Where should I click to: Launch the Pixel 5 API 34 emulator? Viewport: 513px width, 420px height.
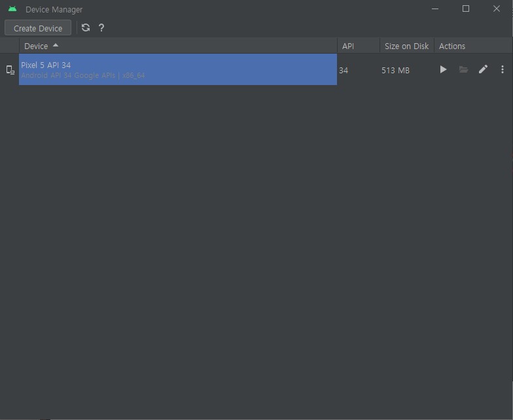443,69
